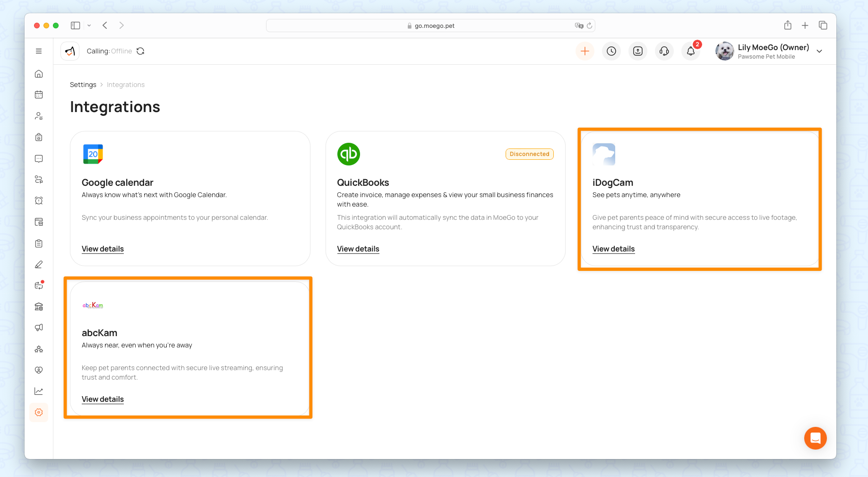
Task: Open the bank finance sidebar icon
Action: [39, 306]
